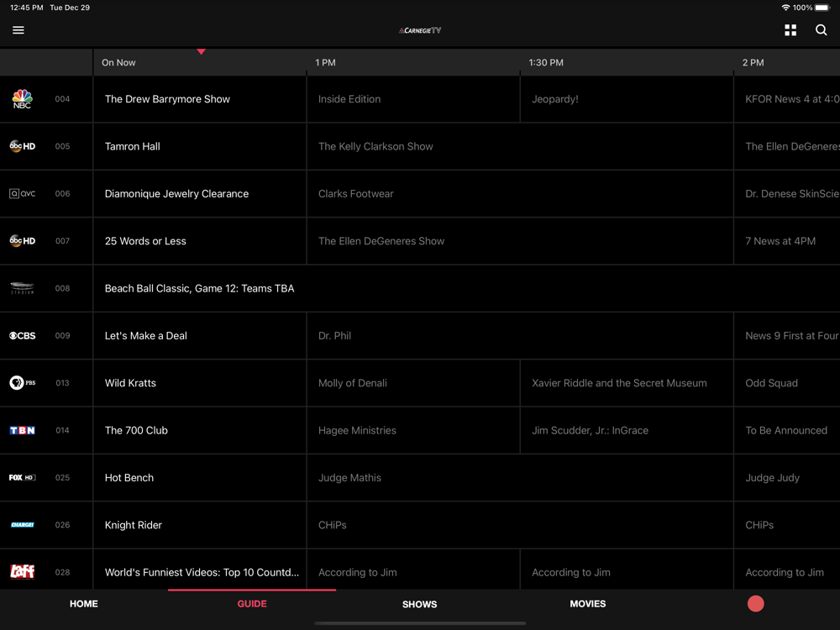The image size is (840, 630).
Task: Open CHiPs listing at 1 PM
Action: click(520, 524)
